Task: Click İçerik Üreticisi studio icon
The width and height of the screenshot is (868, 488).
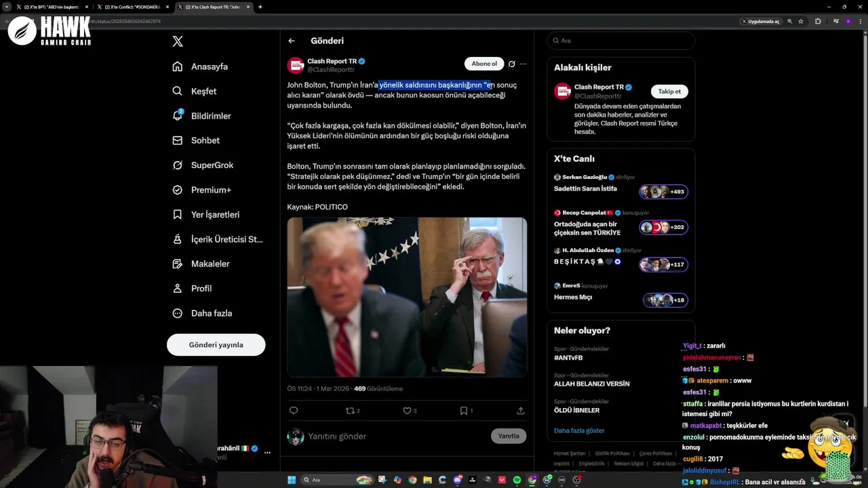Action: pyautogui.click(x=178, y=239)
